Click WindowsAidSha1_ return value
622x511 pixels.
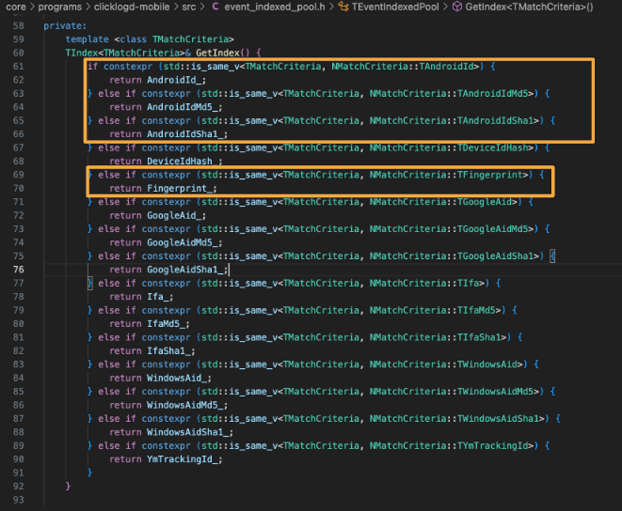click(x=188, y=432)
